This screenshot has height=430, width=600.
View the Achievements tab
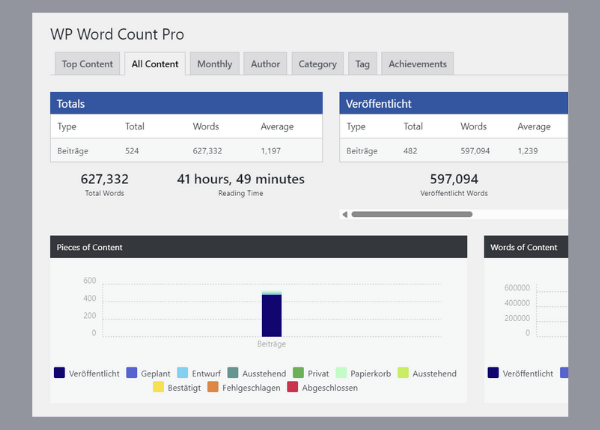click(x=417, y=64)
